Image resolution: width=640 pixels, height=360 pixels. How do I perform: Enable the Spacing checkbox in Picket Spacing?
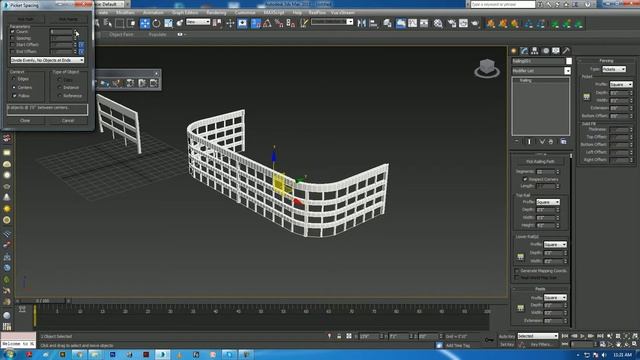coord(12,38)
